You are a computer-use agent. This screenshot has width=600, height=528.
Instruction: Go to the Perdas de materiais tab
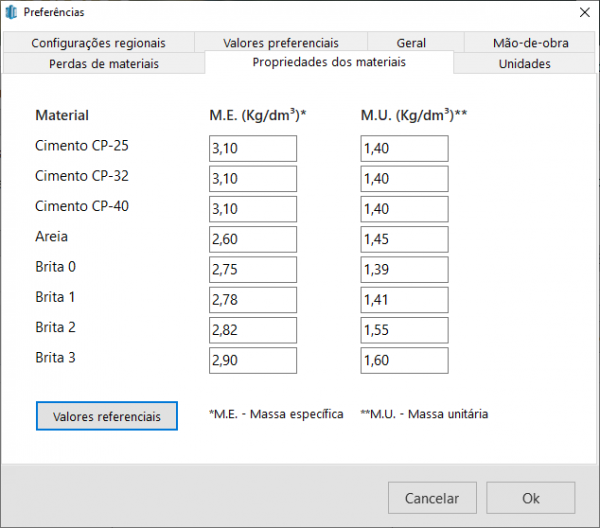click(x=103, y=63)
